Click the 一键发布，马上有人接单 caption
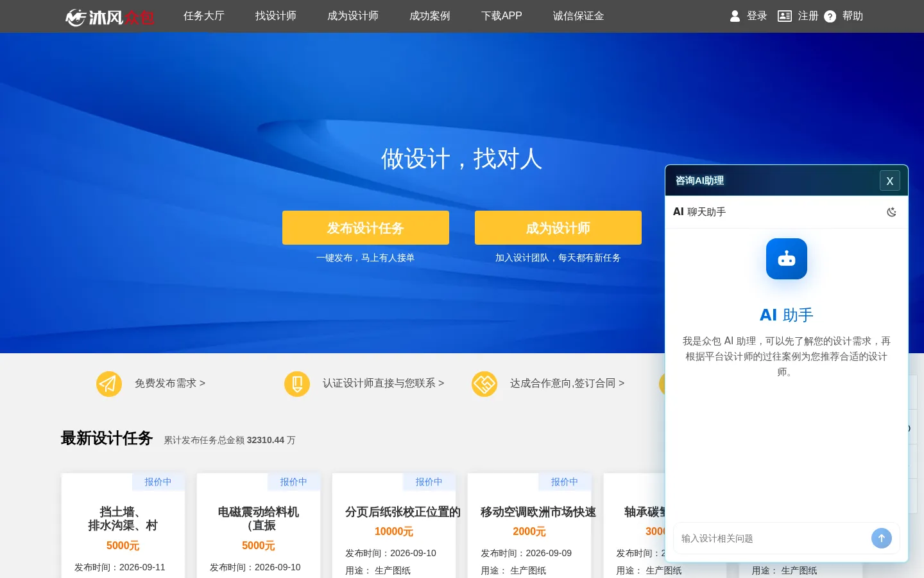 click(366, 258)
